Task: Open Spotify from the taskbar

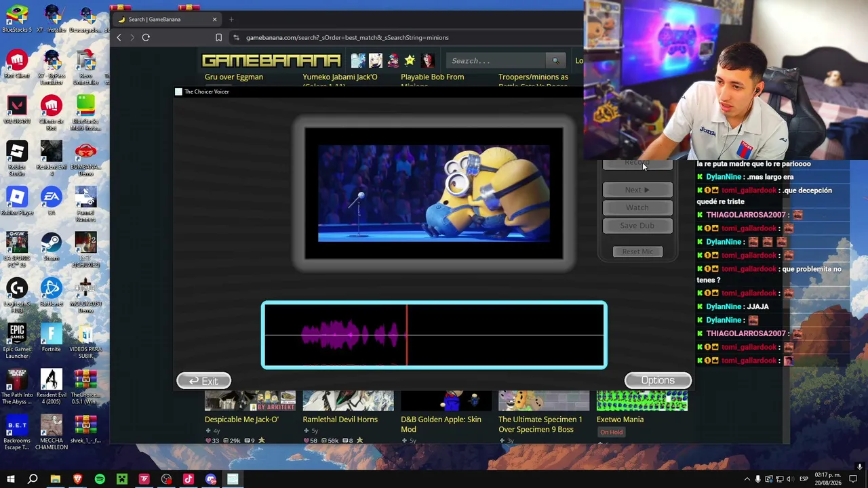Action: pyautogui.click(x=100, y=479)
